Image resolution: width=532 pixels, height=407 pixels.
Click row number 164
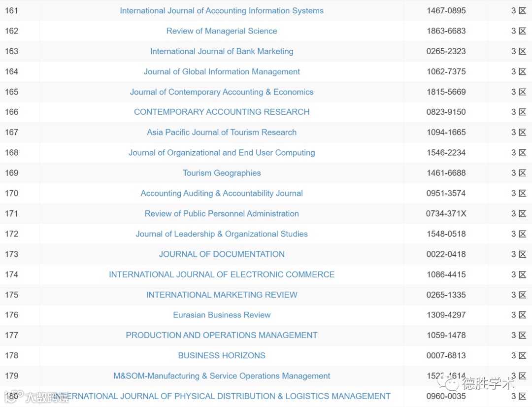click(11, 71)
